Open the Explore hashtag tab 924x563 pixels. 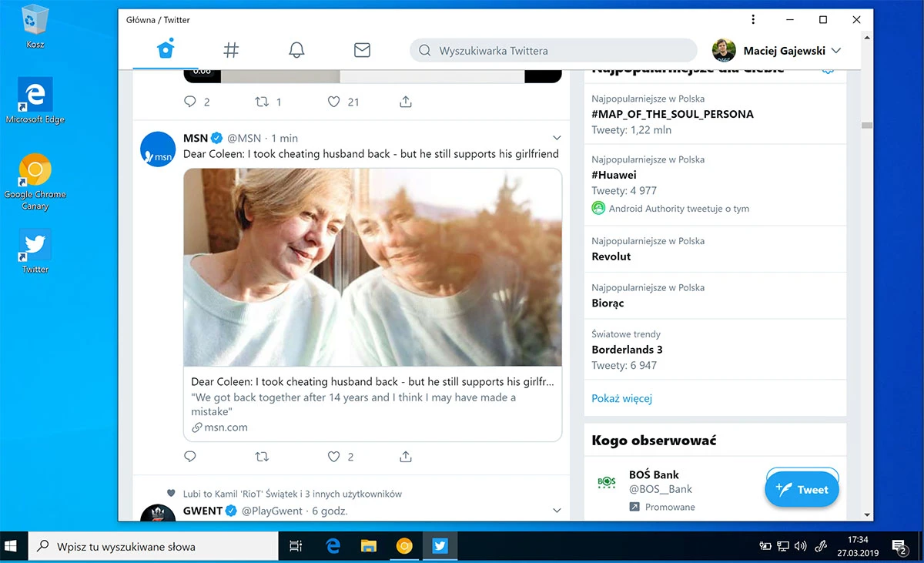231,50
